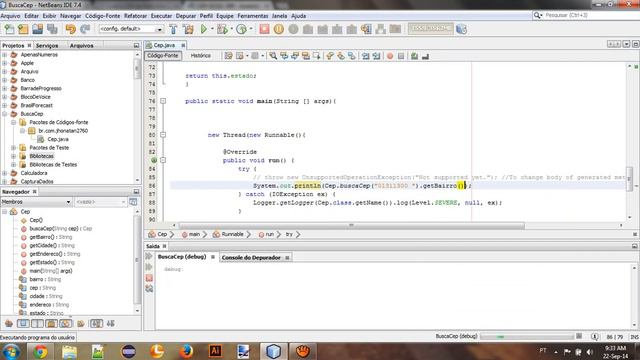The height and width of the screenshot is (360, 640).
Task: Toggle Show Fields filter in Navegador
Action: [x=23, y=324]
